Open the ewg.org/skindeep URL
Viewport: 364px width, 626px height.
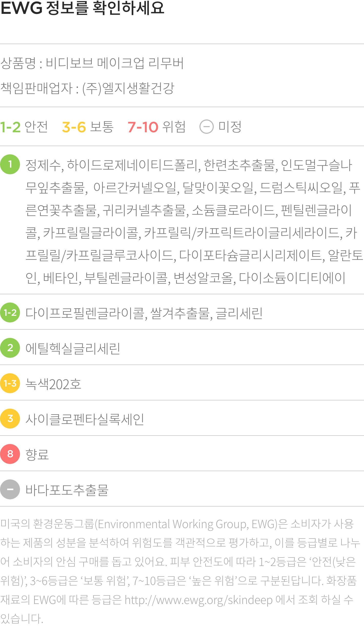(198, 600)
